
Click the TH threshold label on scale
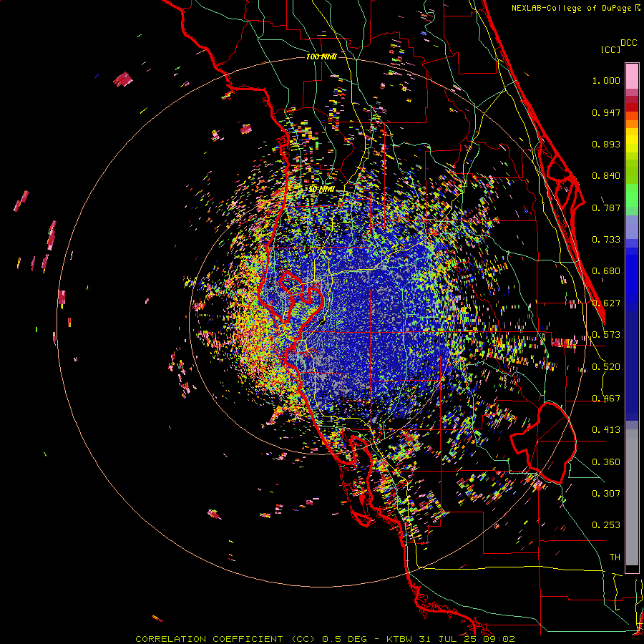(615, 557)
